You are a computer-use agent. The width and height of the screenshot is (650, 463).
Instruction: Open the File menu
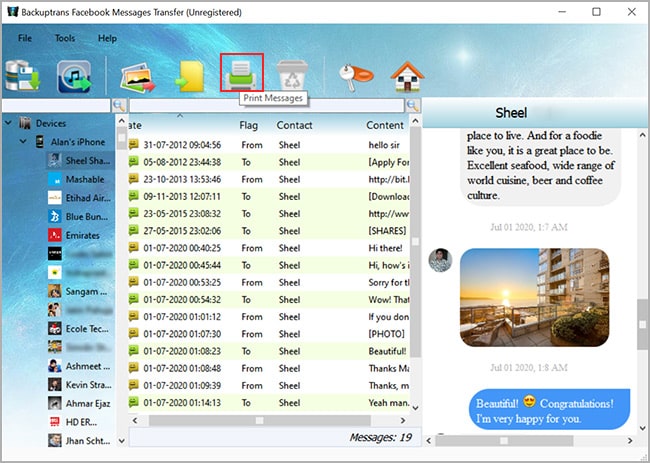(25, 38)
